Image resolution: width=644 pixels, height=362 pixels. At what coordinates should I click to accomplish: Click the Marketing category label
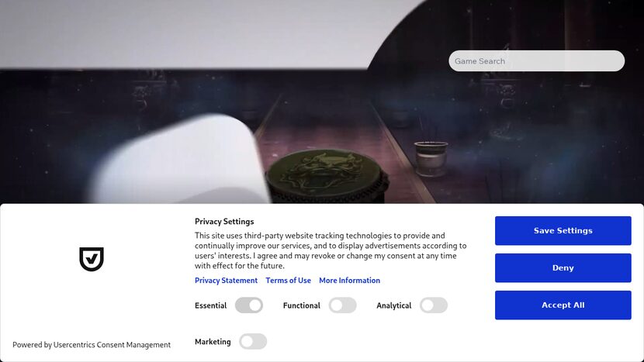click(x=213, y=342)
